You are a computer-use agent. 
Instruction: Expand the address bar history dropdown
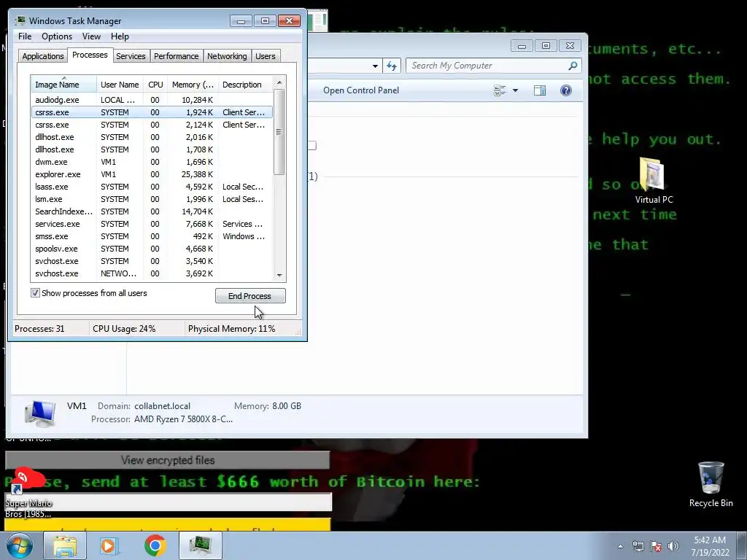point(376,66)
